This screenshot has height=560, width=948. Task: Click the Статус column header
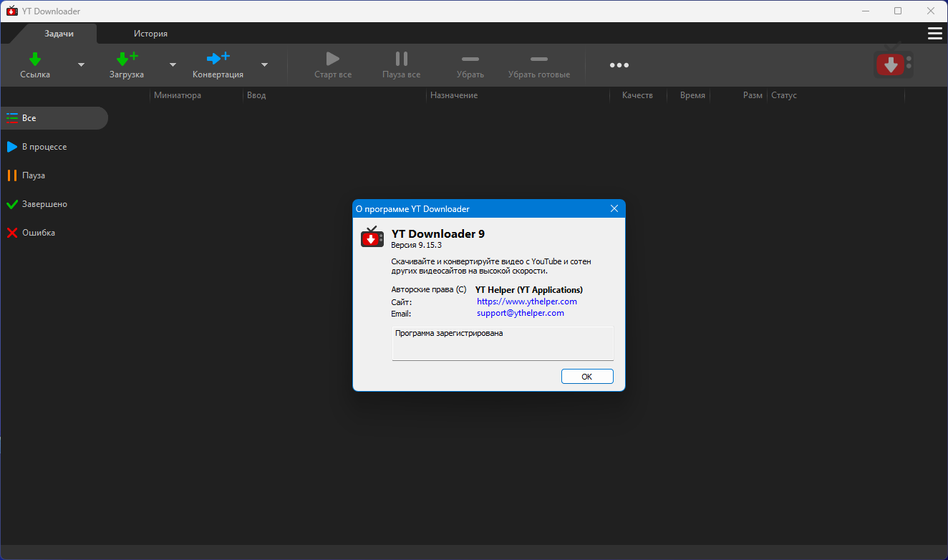[x=836, y=95]
